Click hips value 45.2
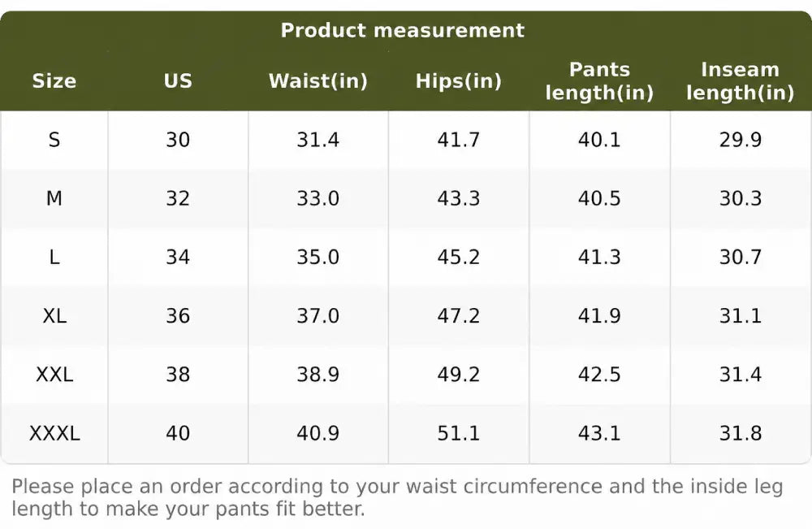The height and width of the screenshot is (529, 812). coord(458,257)
